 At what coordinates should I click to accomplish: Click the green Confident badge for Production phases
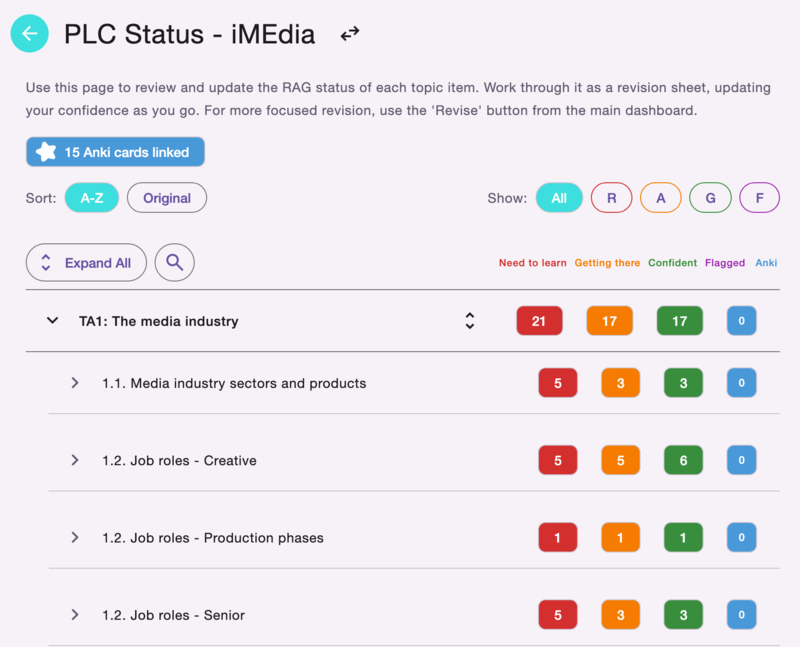[x=683, y=537]
